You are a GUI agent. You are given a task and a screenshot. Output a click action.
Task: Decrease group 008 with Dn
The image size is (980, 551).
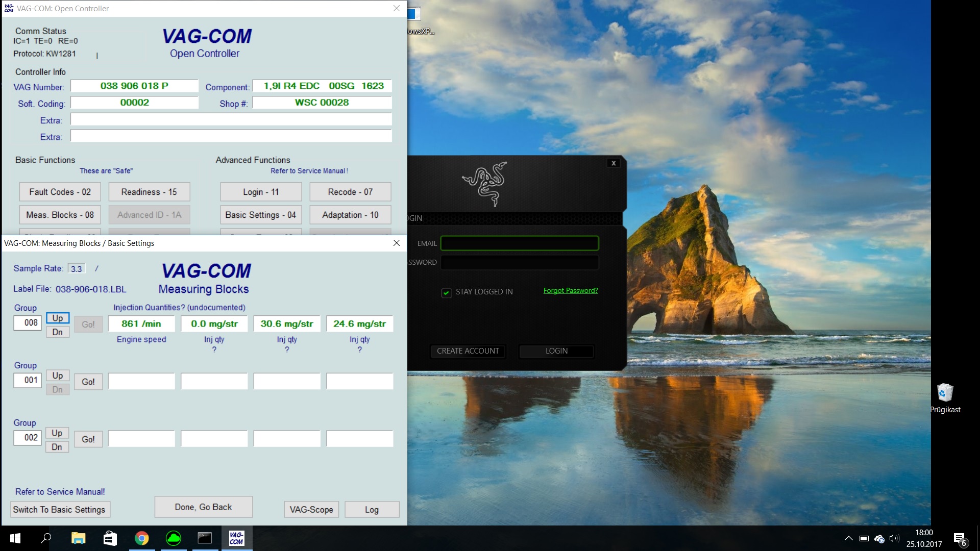point(58,332)
